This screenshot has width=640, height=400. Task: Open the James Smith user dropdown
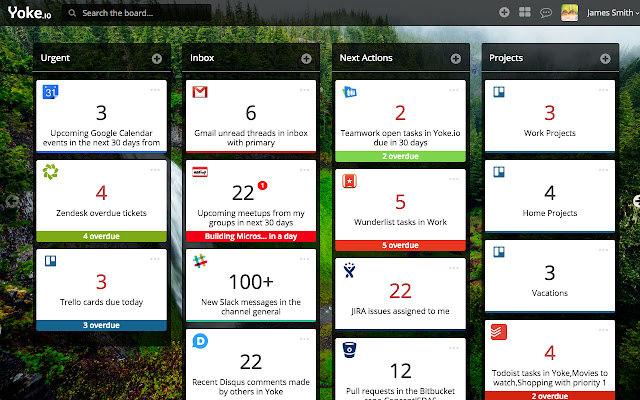pyautogui.click(x=613, y=13)
